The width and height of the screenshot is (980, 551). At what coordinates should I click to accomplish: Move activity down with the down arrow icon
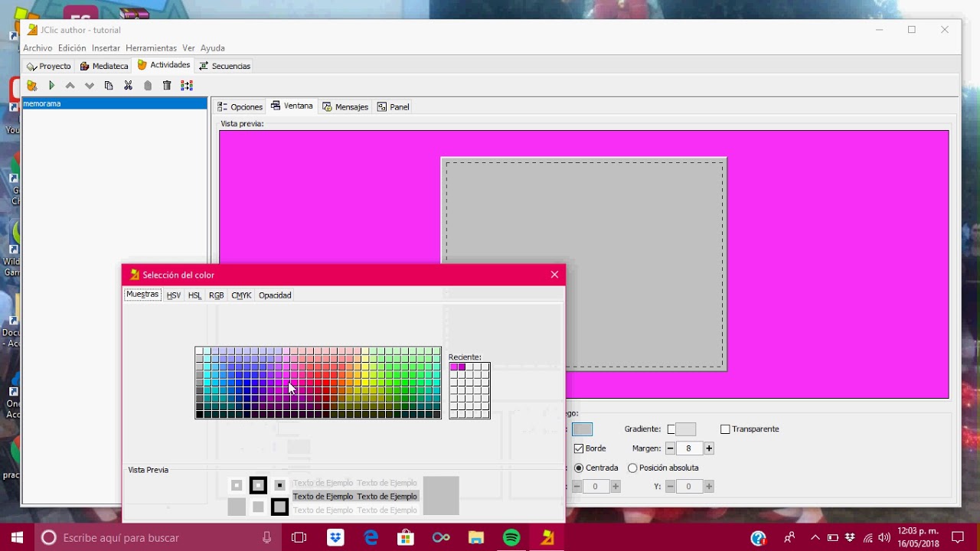coord(90,86)
